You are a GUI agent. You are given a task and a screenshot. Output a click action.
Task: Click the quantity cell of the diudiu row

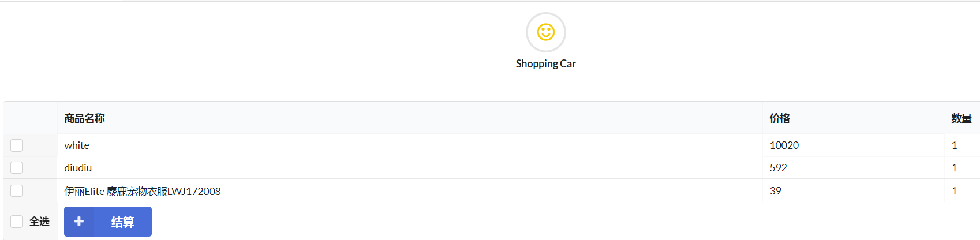pyautogui.click(x=954, y=168)
